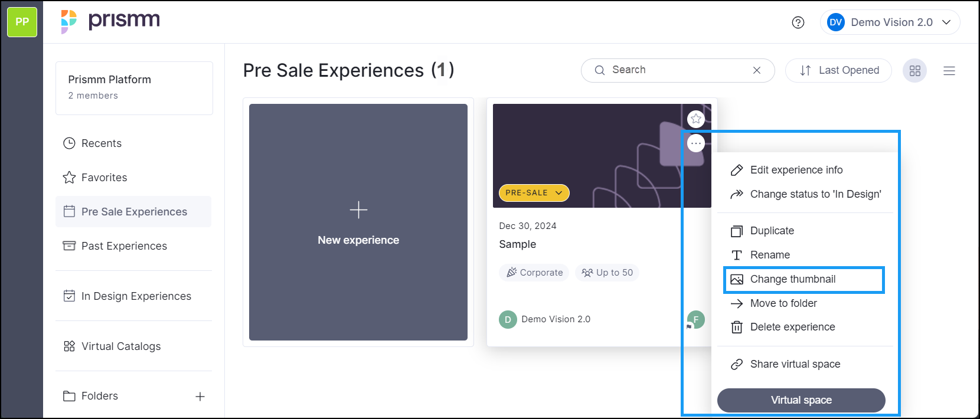Click the Pre Sale Experiences calendar icon
Screen dimensions: 980x419
tap(69, 211)
